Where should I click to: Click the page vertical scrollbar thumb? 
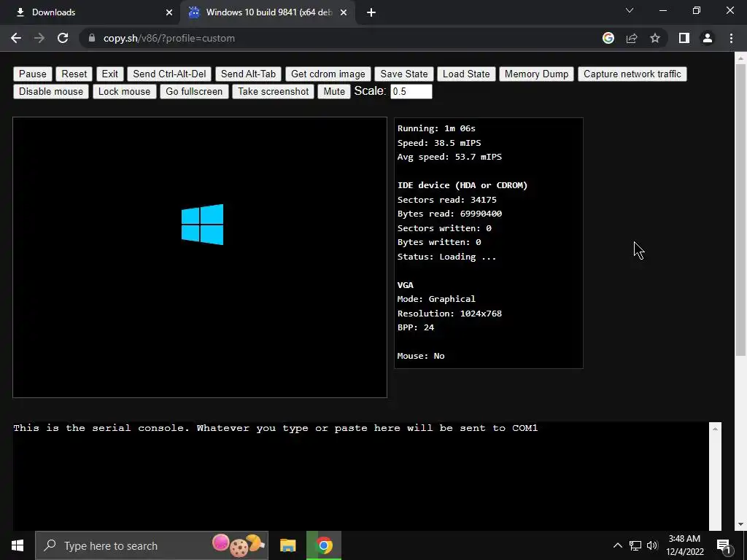(740, 209)
